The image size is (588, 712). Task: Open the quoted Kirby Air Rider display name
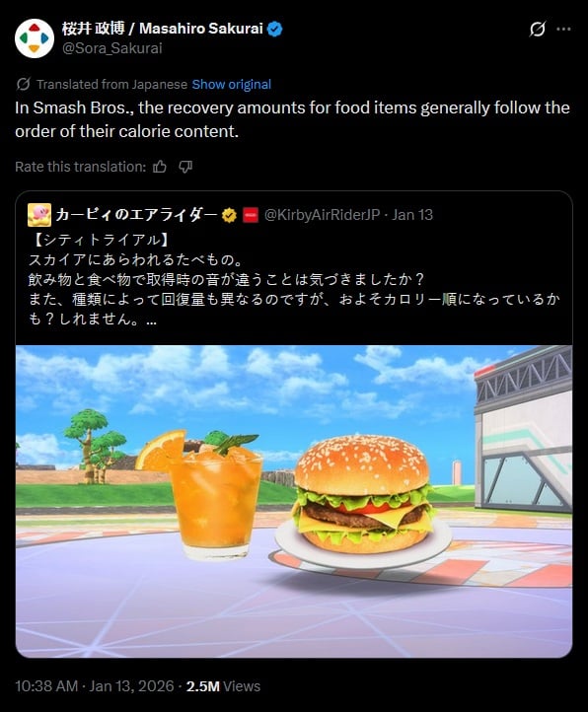point(136,215)
